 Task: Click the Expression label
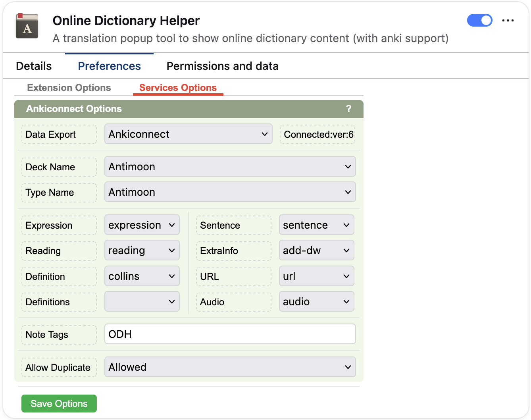tap(59, 225)
